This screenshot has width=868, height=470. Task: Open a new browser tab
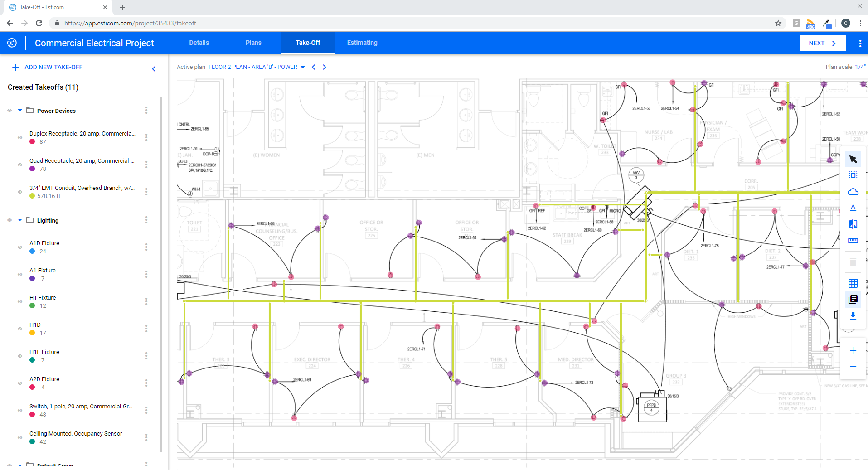click(122, 7)
